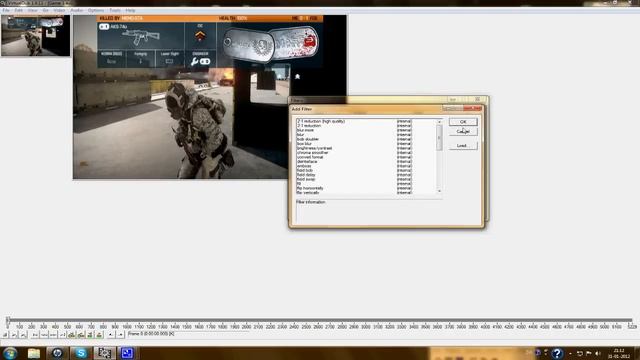Open the Windows Start menu

(10, 353)
